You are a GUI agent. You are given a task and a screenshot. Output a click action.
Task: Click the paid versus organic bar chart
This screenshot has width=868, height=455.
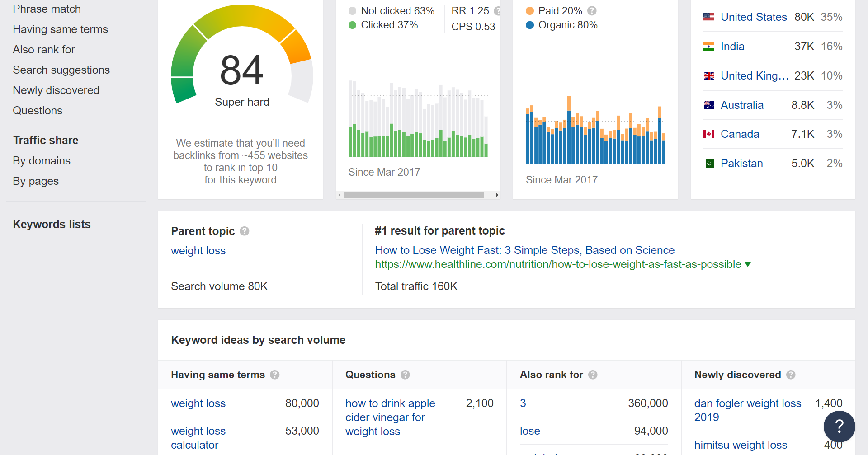pos(595,130)
